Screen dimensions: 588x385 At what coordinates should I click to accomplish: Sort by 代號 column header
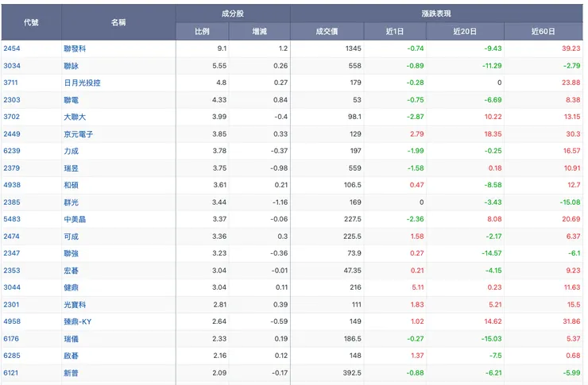31,22
